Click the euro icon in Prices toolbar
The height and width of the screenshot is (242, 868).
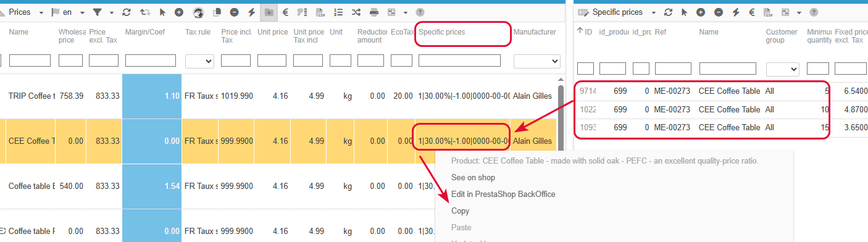click(x=285, y=12)
